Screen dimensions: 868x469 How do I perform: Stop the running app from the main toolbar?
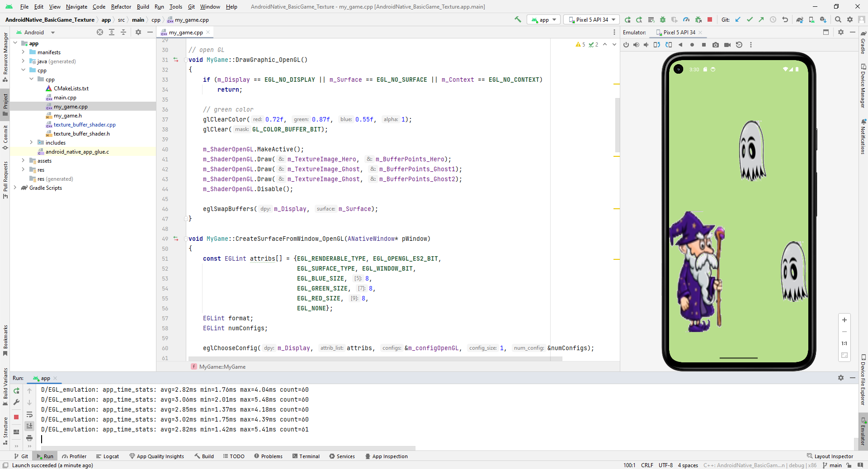tap(710, 19)
